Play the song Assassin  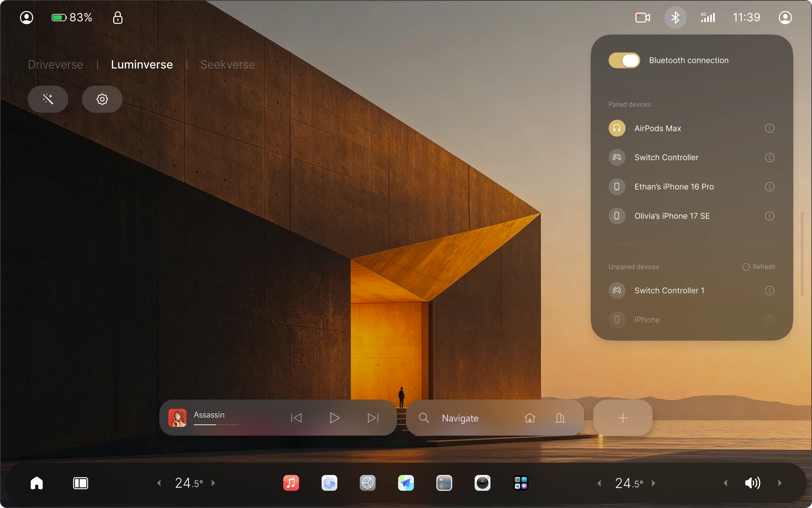coord(334,418)
